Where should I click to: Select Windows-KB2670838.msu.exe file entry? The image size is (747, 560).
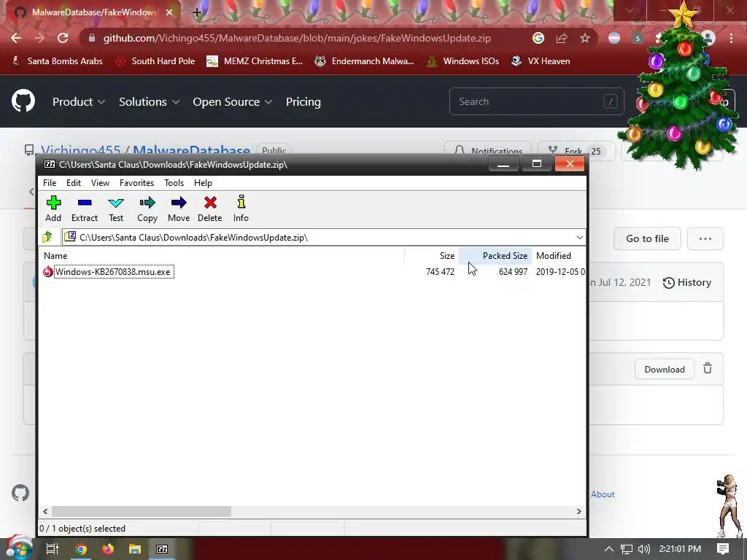click(113, 272)
